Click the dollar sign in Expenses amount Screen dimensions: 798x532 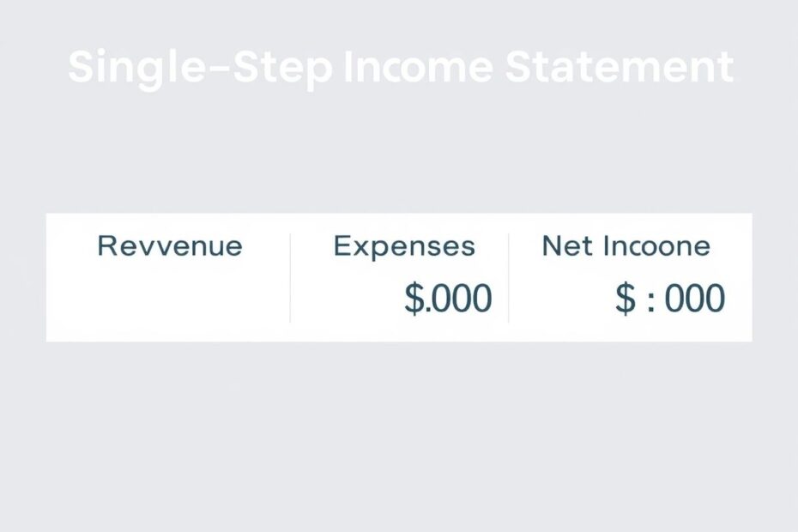[414, 299]
